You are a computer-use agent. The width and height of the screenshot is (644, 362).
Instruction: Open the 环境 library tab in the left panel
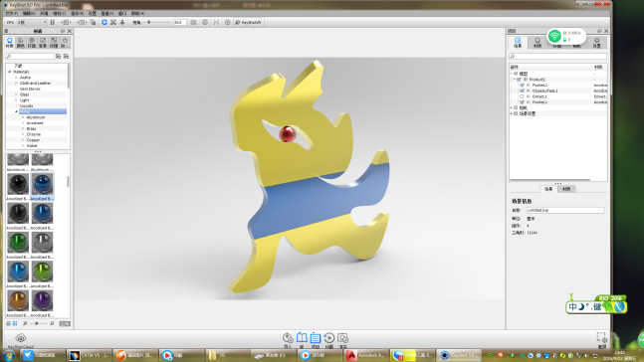pos(32,43)
